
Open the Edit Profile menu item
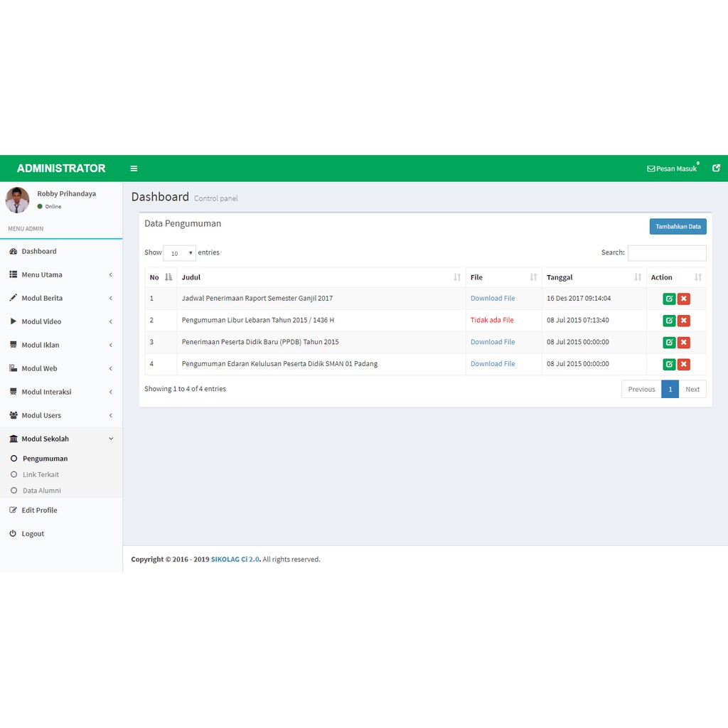61,510
